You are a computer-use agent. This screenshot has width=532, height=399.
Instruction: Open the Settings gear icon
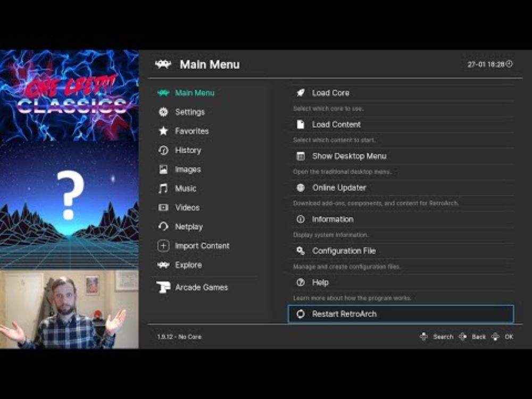(163, 112)
